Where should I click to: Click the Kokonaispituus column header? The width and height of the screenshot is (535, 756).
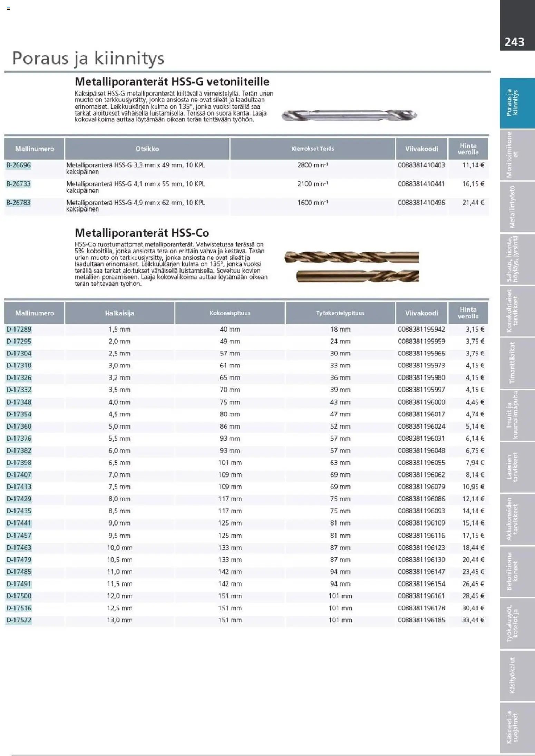[230, 313]
